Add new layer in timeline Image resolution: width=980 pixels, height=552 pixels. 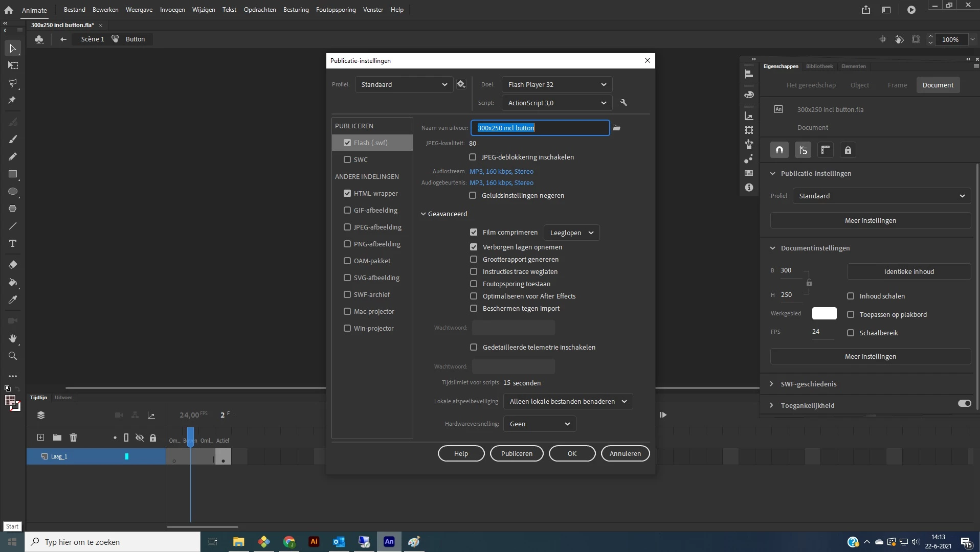coord(40,438)
